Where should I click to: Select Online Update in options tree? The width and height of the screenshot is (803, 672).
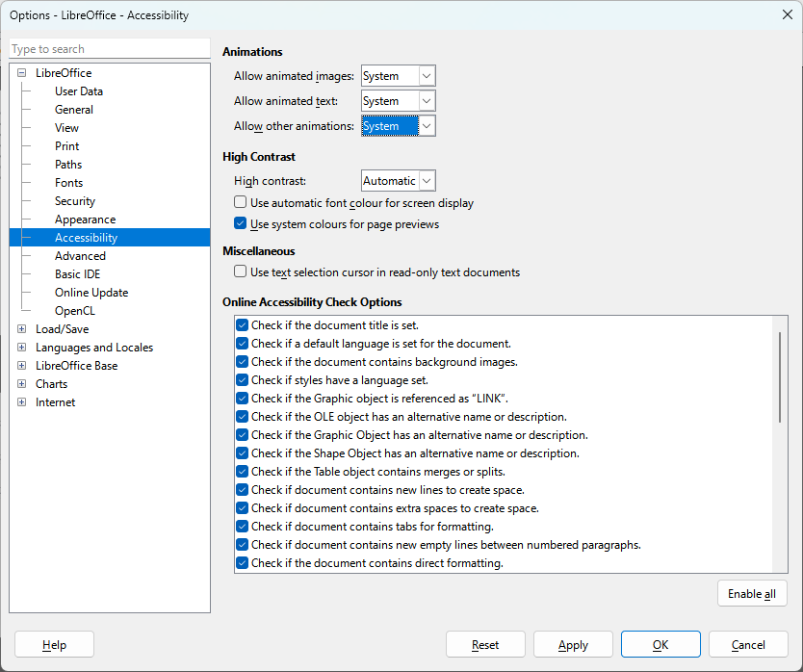click(x=91, y=293)
